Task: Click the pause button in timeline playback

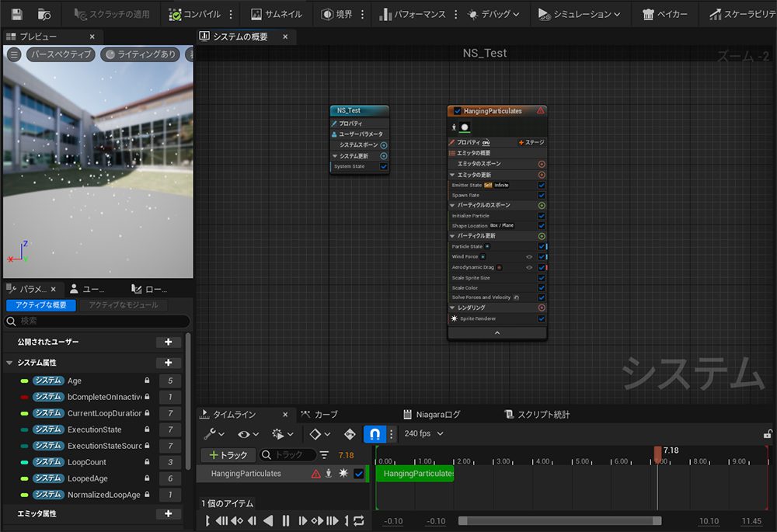Action: 286,520
